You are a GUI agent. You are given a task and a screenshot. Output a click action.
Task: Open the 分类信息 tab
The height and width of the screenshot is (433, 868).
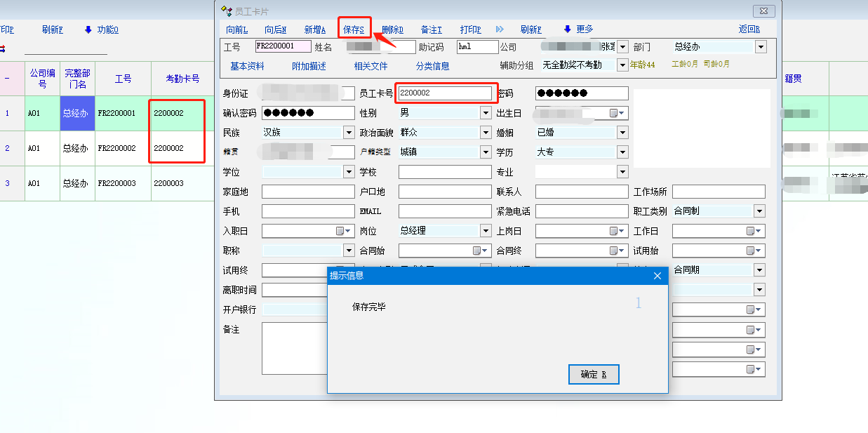pyautogui.click(x=432, y=66)
